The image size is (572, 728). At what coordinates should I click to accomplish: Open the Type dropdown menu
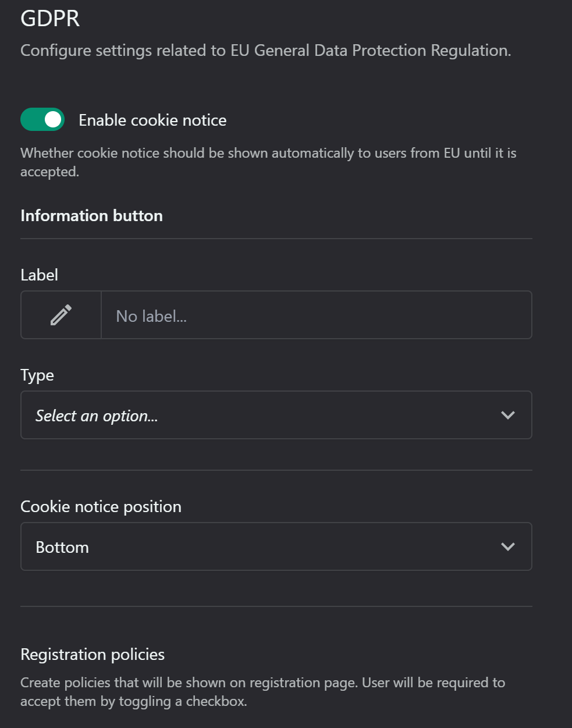276,415
